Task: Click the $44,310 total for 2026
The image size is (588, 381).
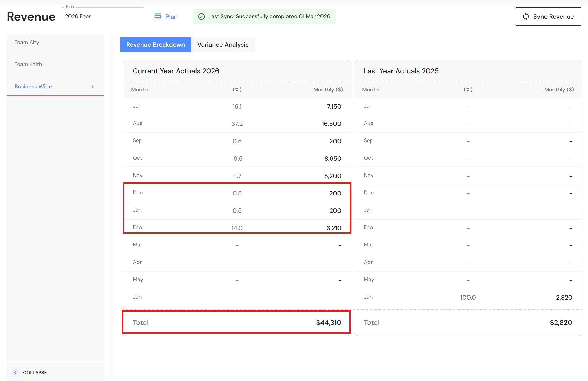Action: click(x=328, y=322)
